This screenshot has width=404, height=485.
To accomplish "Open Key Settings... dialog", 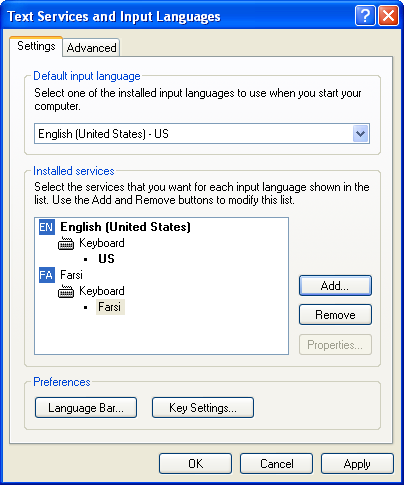I will click(203, 408).
